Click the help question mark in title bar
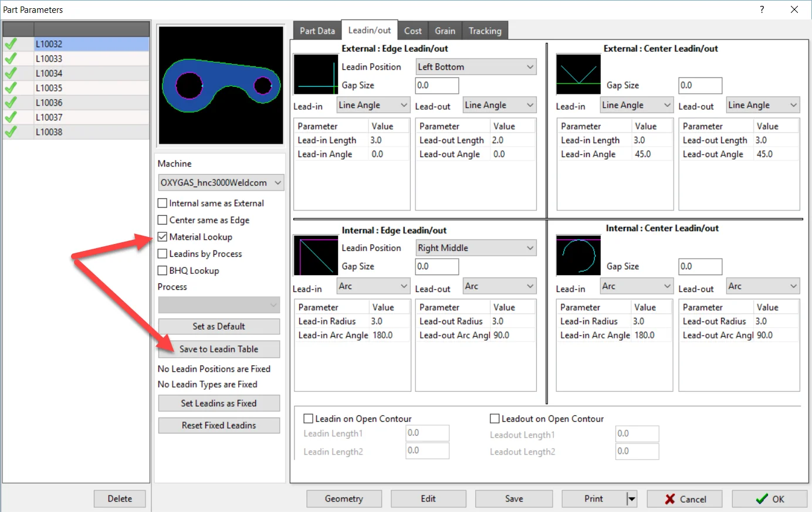 [x=762, y=9]
